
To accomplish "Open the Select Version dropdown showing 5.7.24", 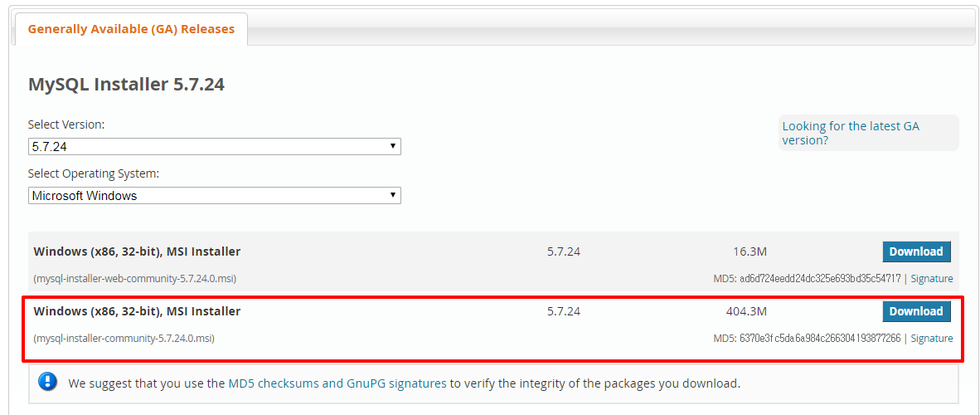I will click(215, 146).
